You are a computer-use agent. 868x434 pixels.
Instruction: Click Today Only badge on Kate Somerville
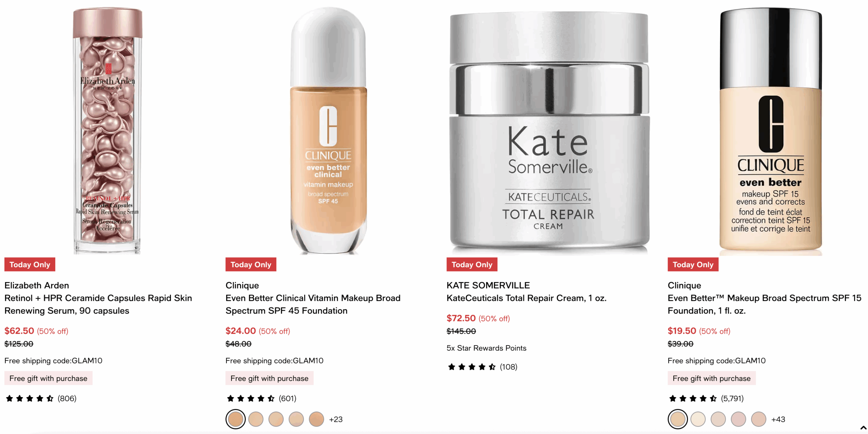471,264
